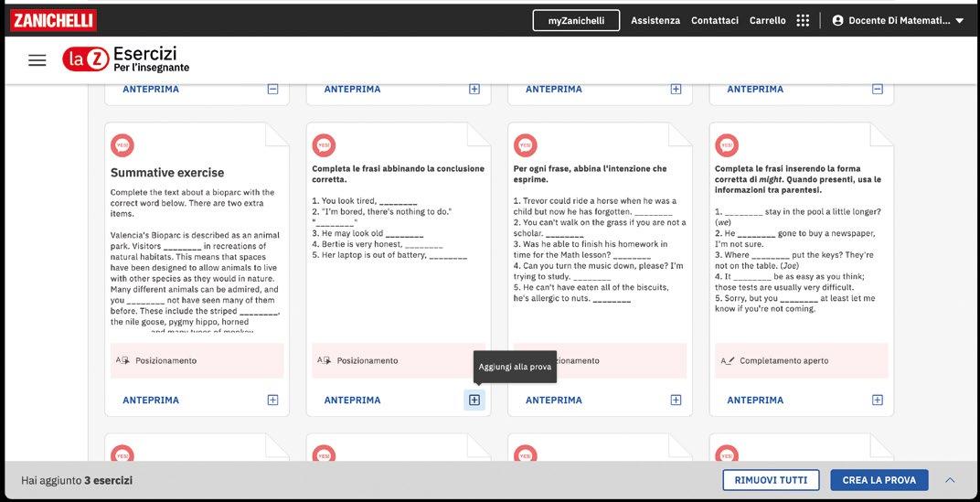Open ANTEPRIMA of first top-row card
The width and height of the screenshot is (980, 502).
coord(151,90)
